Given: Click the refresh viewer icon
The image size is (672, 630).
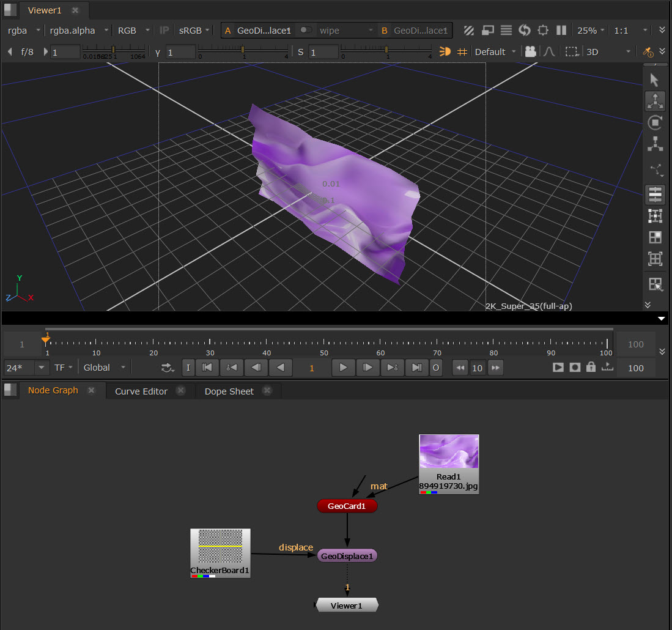Looking at the screenshot, I should (524, 30).
